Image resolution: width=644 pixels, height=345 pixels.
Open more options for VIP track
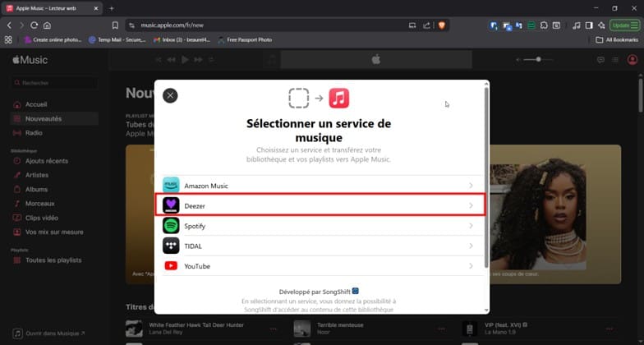609,329
